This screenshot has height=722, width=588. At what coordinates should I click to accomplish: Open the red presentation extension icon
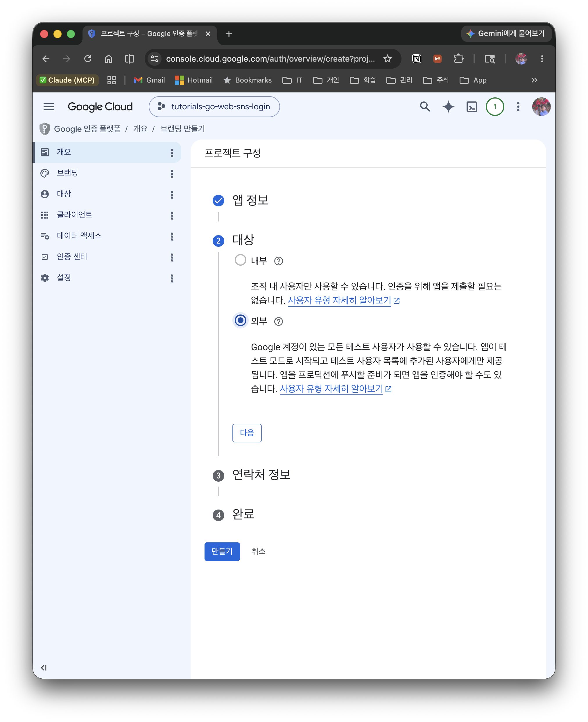pyautogui.click(x=437, y=59)
